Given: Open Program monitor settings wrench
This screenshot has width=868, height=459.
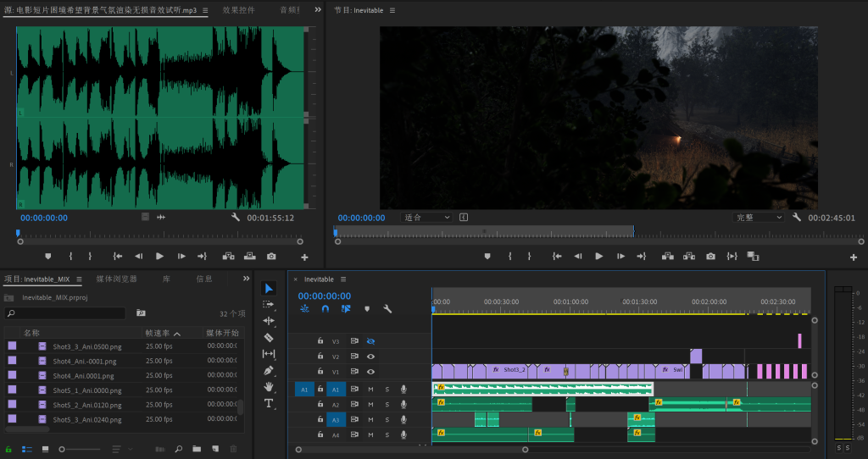Looking at the screenshot, I should 797,218.
